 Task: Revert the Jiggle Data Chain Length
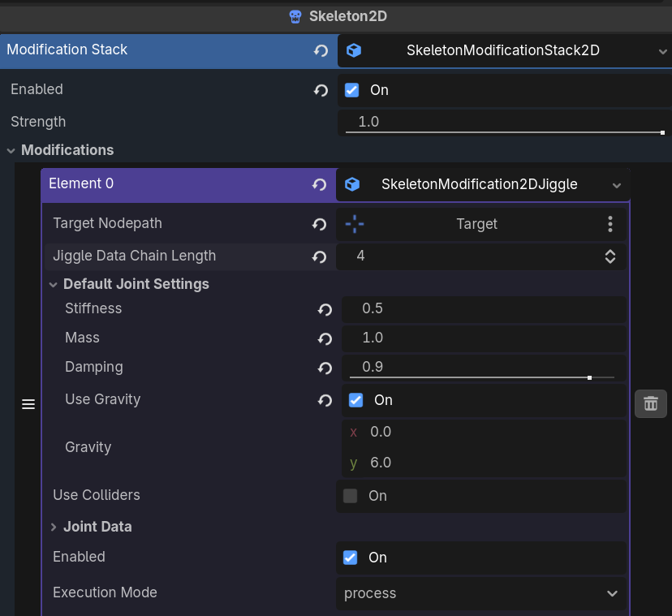320,256
